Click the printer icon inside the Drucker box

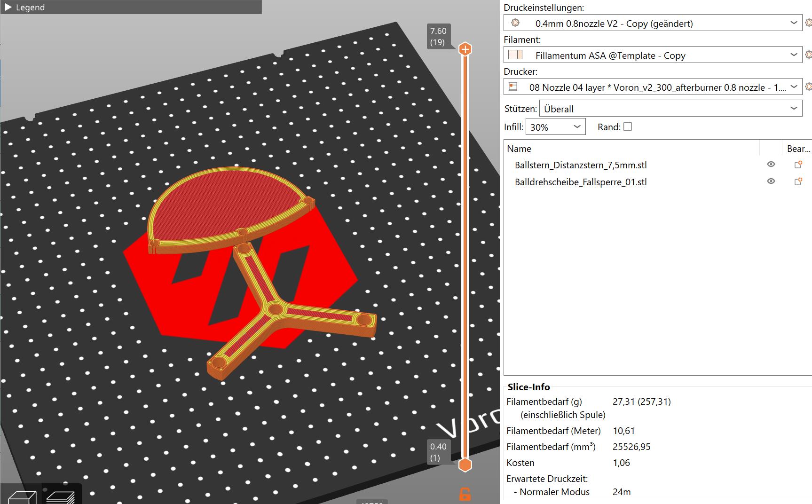click(x=513, y=87)
